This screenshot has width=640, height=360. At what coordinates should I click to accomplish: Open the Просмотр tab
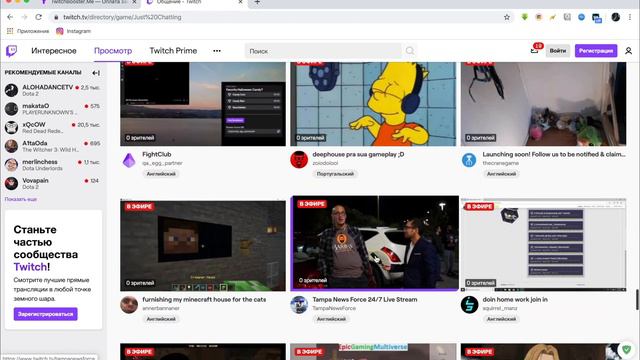(113, 51)
